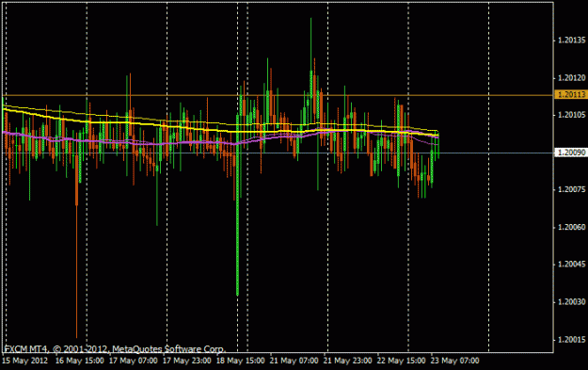This screenshot has height=370, width=588.
Task: Click the 15 May 2012 date label
Action: [x=25, y=361]
